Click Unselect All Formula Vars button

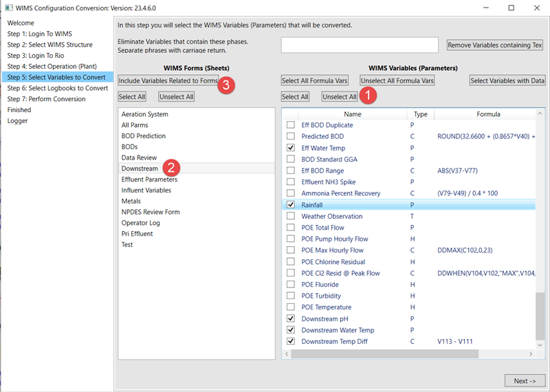coord(397,80)
